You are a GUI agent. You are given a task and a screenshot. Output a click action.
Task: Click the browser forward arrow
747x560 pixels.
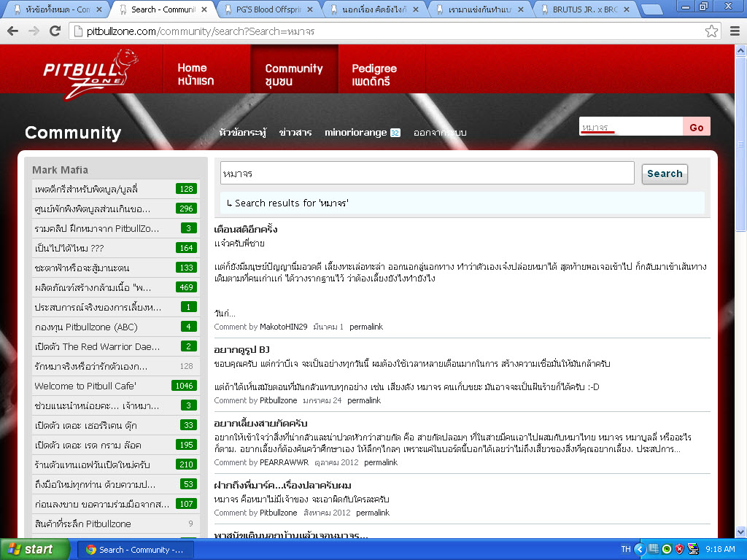coord(34,31)
